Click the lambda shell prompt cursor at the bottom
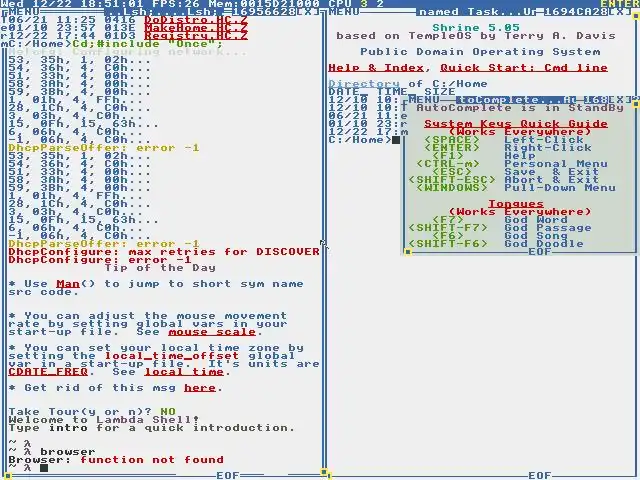 coord(44,468)
